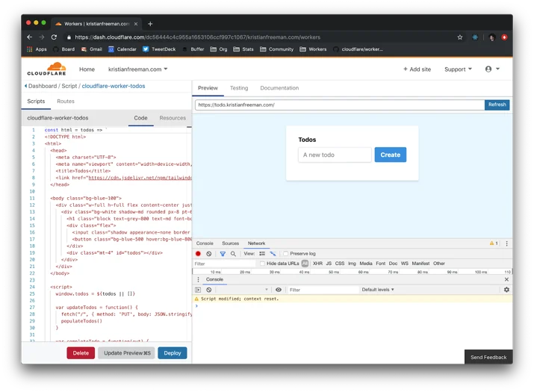This screenshot has height=392, width=534.
Task: Open the JavaScript context selector dropdown
Action: coord(243,290)
